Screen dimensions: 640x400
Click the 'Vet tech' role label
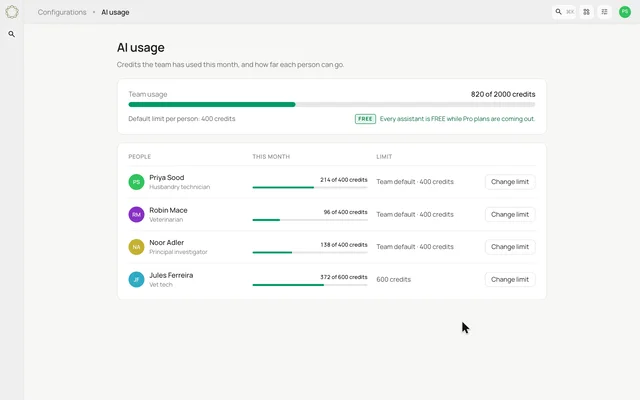click(161, 284)
